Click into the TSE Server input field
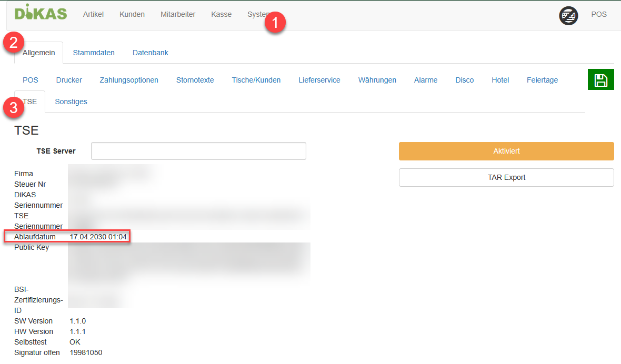Viewport: 621px width, 364px height. tap(198, 151)
